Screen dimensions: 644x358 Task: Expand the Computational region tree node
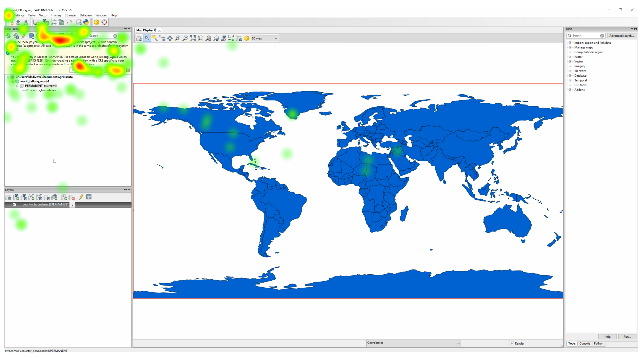(570, 52)
